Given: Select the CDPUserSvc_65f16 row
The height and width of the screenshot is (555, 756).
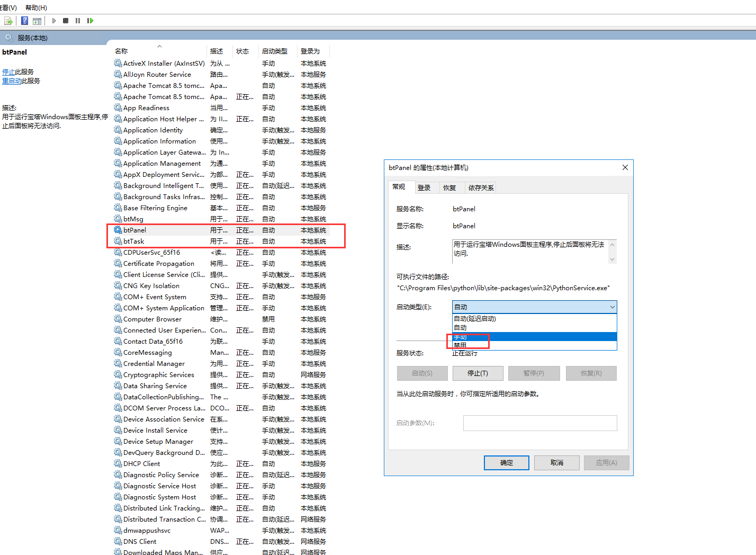Looking at the screenshot, I should (x=221, y=252).
